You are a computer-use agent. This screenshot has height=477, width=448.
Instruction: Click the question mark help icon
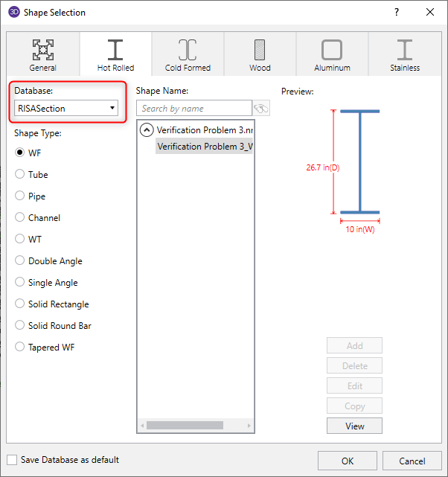(397, 13)
